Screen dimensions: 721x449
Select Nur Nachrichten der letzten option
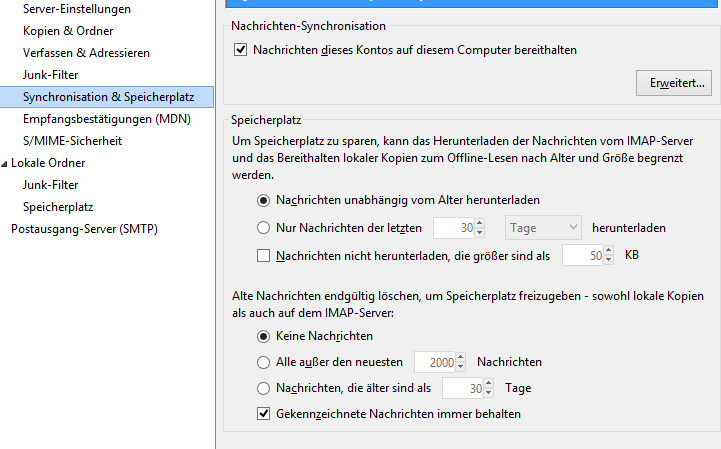264,228
